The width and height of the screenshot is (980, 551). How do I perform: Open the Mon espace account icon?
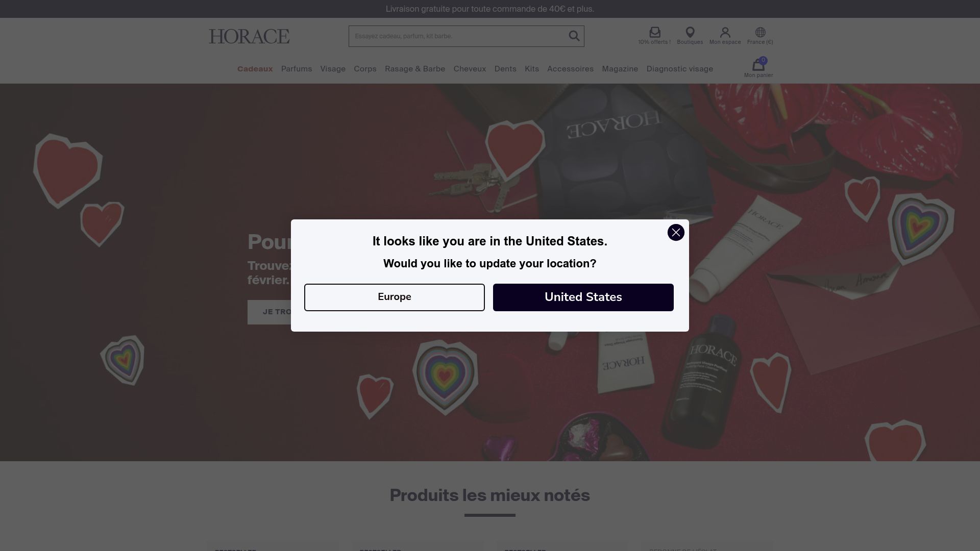pos(725,36)
